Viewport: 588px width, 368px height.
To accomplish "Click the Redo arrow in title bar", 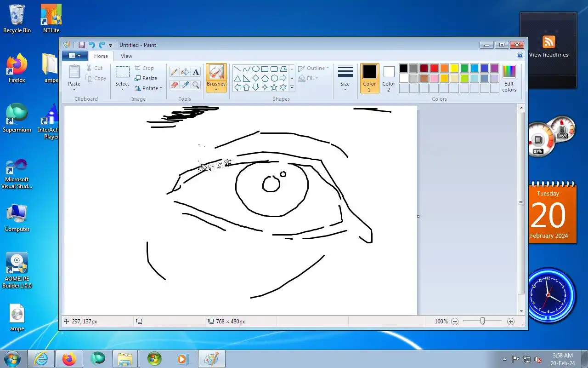I will [102, 45].
